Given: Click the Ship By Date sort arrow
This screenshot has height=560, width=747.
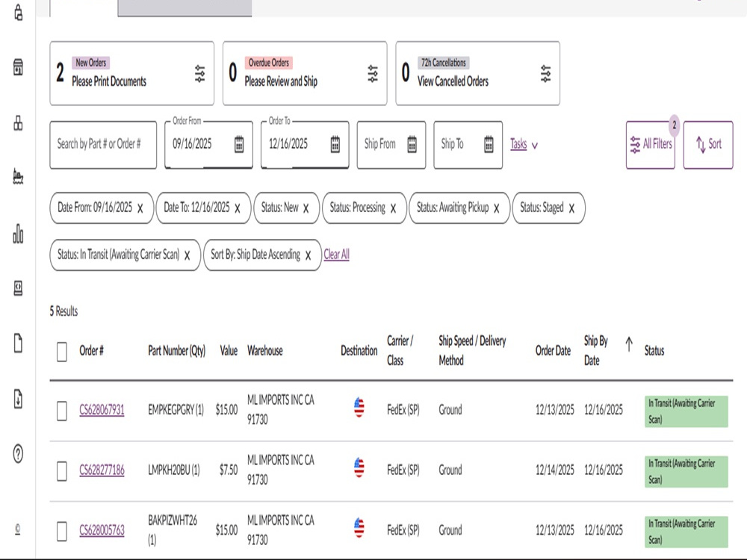Looking at the screenshot, I should point(629,344).
